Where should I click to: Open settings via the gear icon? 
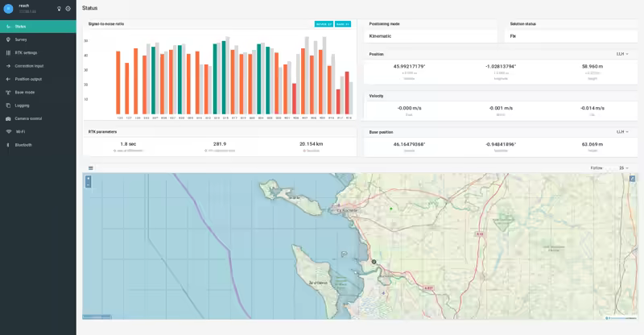coord(68,8)
